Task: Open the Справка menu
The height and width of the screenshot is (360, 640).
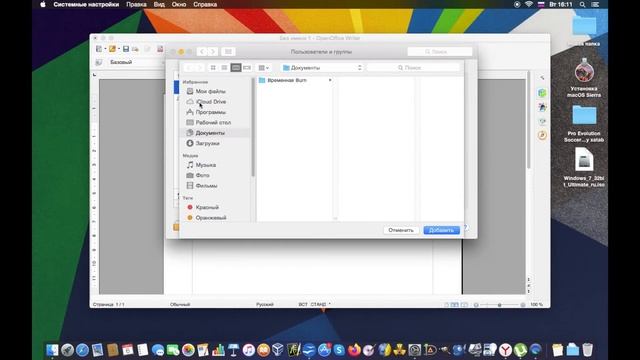Action: click(205, 4)
